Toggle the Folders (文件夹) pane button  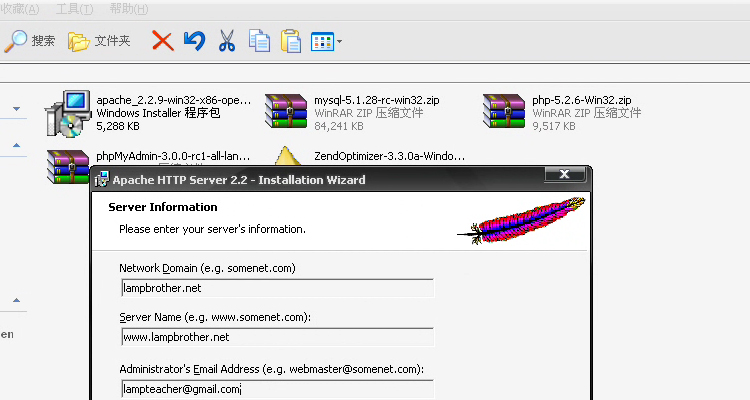(x=99, y=41)
